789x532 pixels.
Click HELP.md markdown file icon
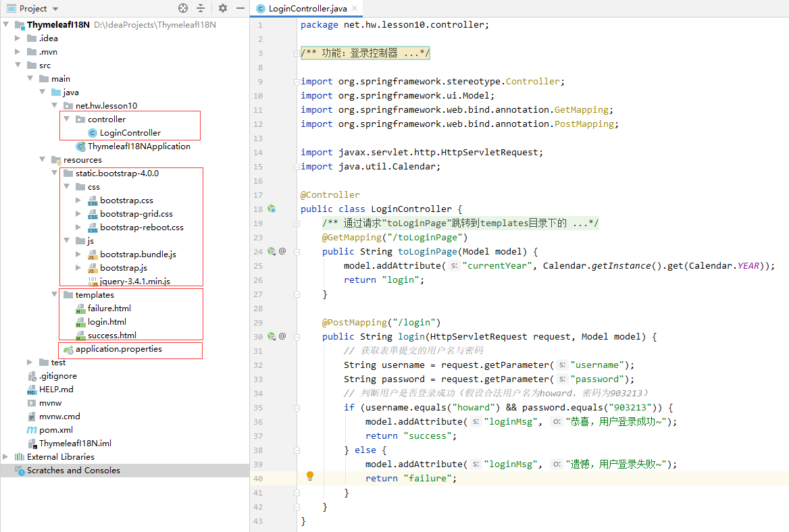(32, 390)
